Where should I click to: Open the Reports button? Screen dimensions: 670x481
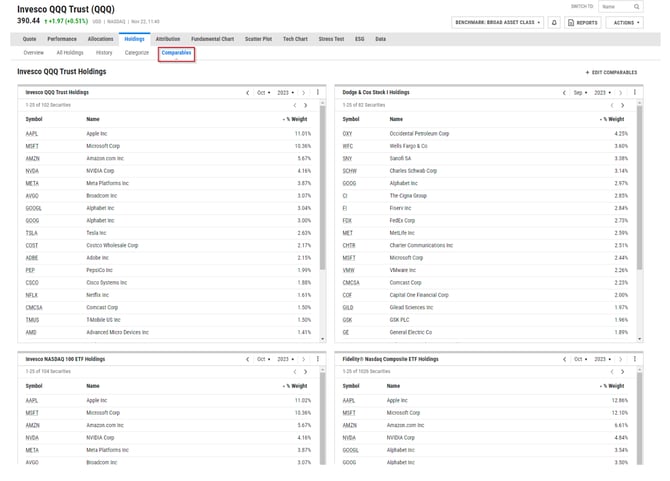tap(583, 22)
